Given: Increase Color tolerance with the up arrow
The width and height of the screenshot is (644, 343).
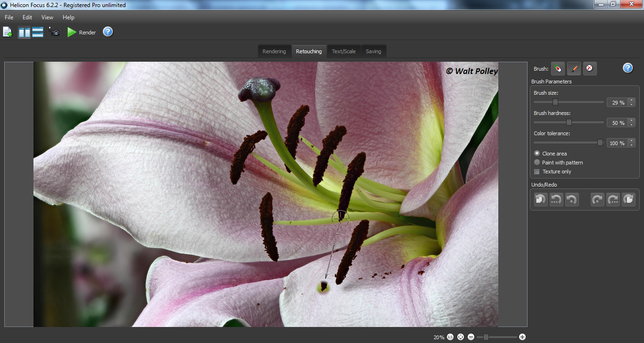Looking at the screenshot, I should pyautogui.click(x=632, y=141).
